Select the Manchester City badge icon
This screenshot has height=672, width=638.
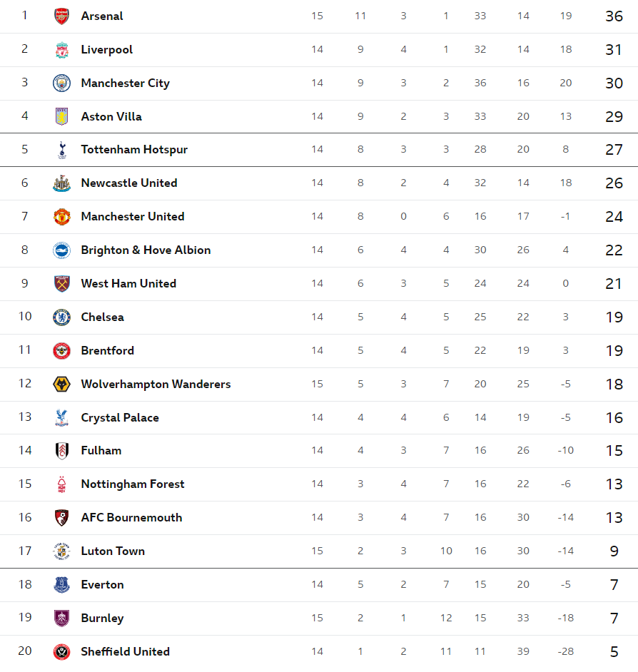click(x=62, y=83)
